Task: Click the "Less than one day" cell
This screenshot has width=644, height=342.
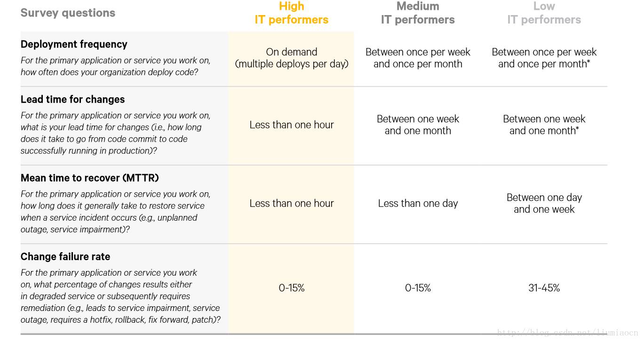Action: coord(418,203)
